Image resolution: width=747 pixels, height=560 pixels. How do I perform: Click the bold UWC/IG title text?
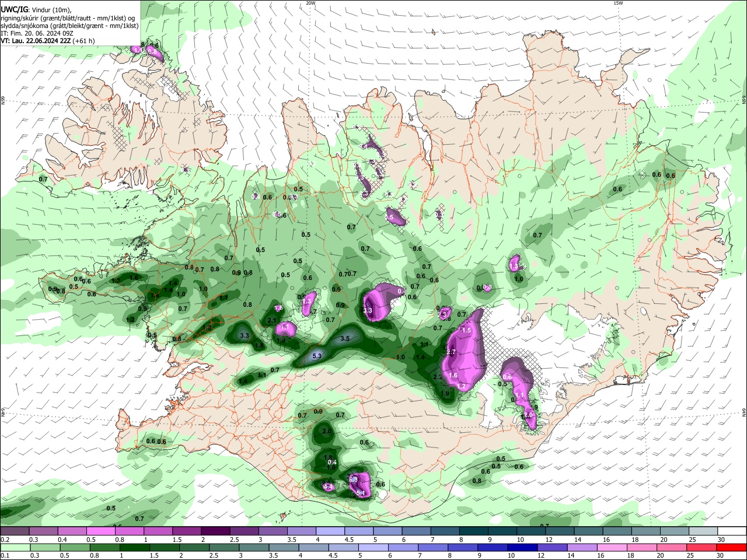[14, 9]
